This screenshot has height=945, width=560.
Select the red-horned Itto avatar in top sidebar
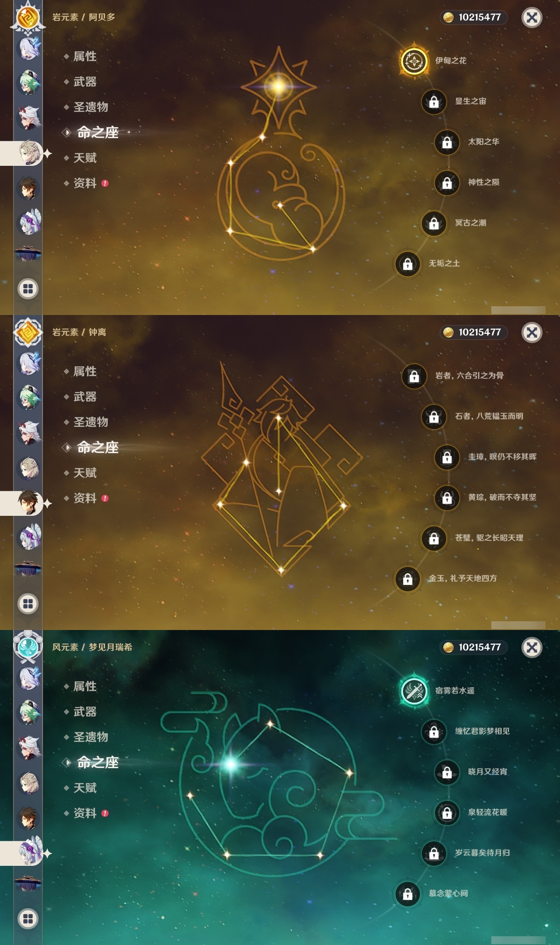point(28,117)
